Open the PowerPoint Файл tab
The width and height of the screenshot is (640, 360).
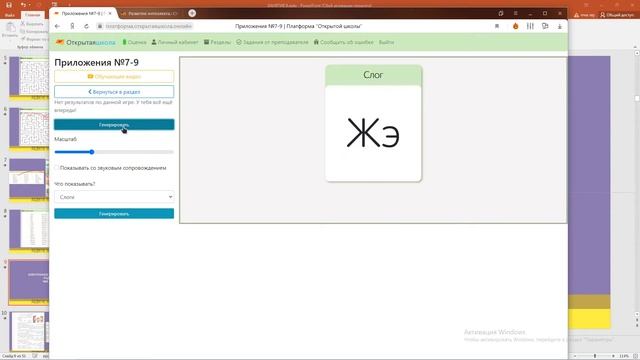click(x=10, y=15)
